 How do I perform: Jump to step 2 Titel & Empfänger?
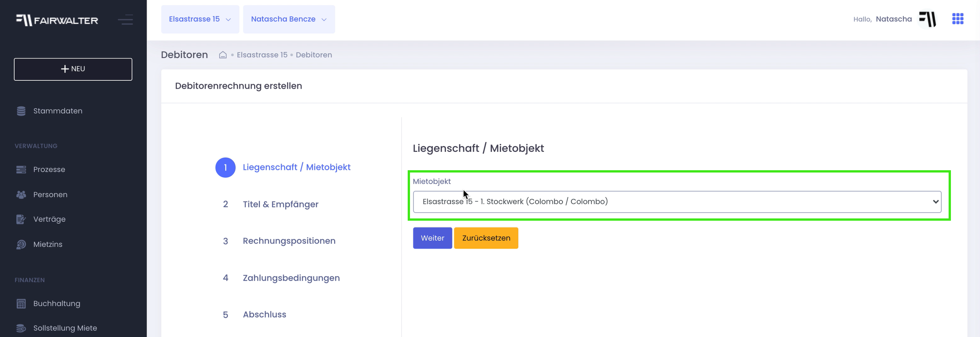tap(280, 204)
